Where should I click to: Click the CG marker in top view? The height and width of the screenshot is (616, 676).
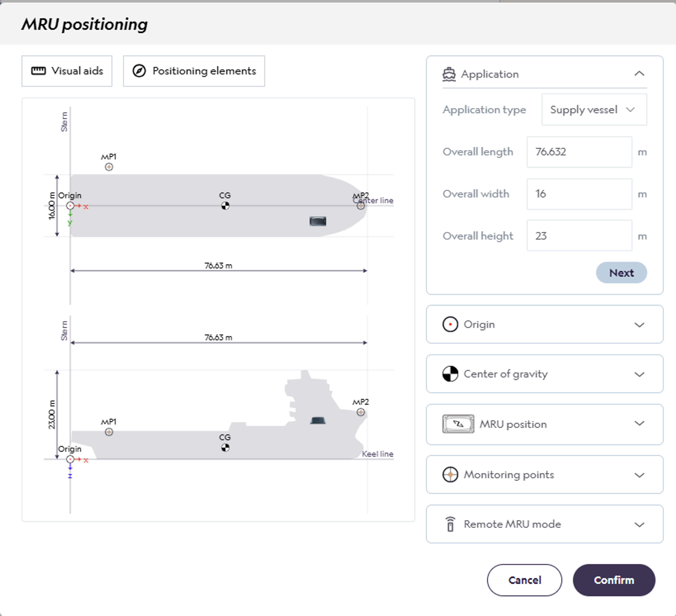click(225, 206)
